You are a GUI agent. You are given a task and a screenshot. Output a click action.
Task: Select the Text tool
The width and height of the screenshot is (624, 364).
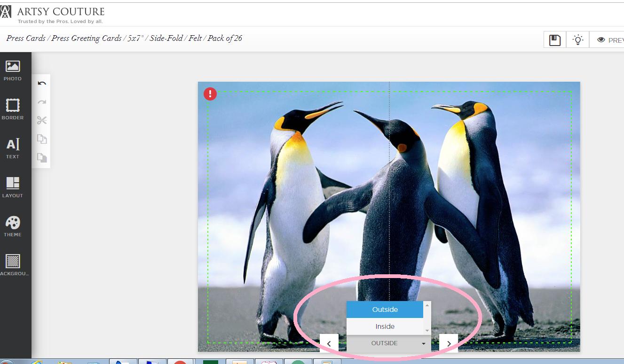tap(13, 148)
